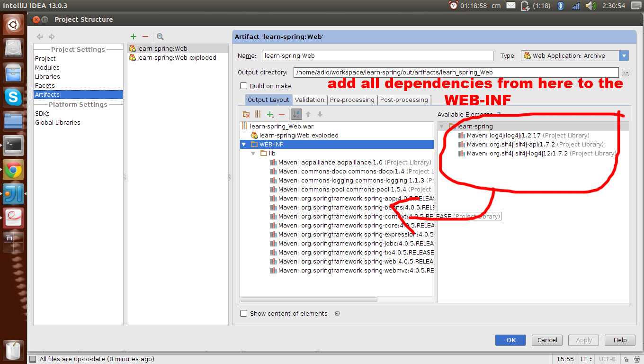Collapse the learn-spring node in Available Elements

[442, 126]
